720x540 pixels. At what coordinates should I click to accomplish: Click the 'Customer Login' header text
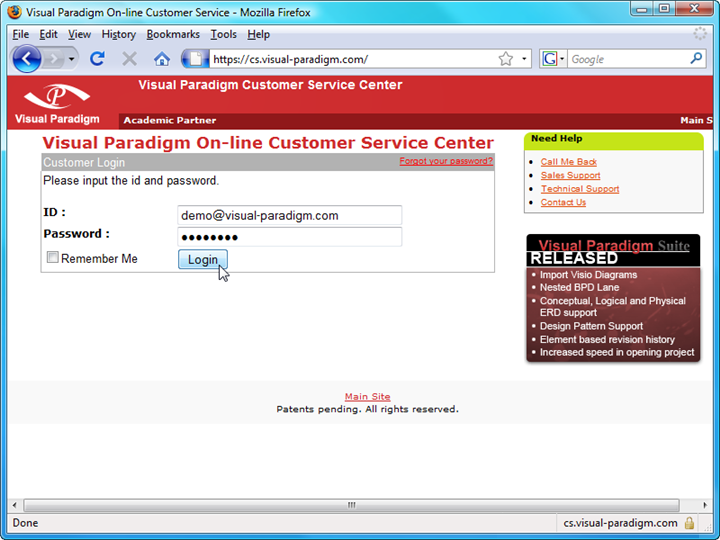84,163
